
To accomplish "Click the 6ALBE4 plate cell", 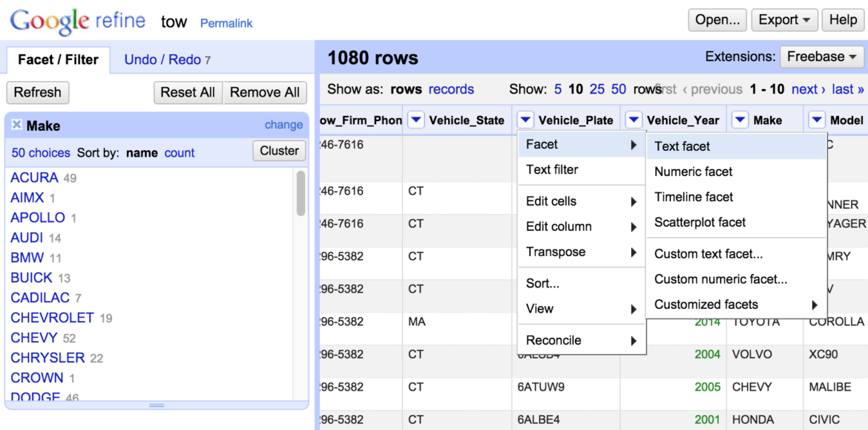I will pyautogui.click(x=540, y=419).
